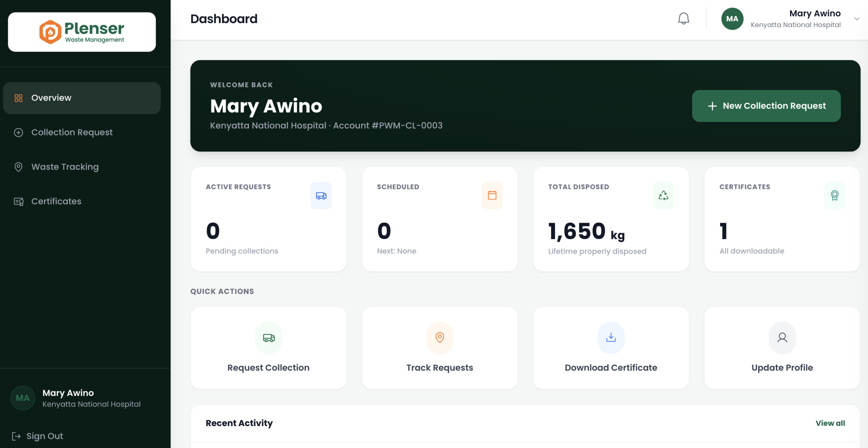Image resolution: width=868 pixels, height=448 pixels.
Task: Go to Waste Tracking in the sidebar
Action: point(82,167)
